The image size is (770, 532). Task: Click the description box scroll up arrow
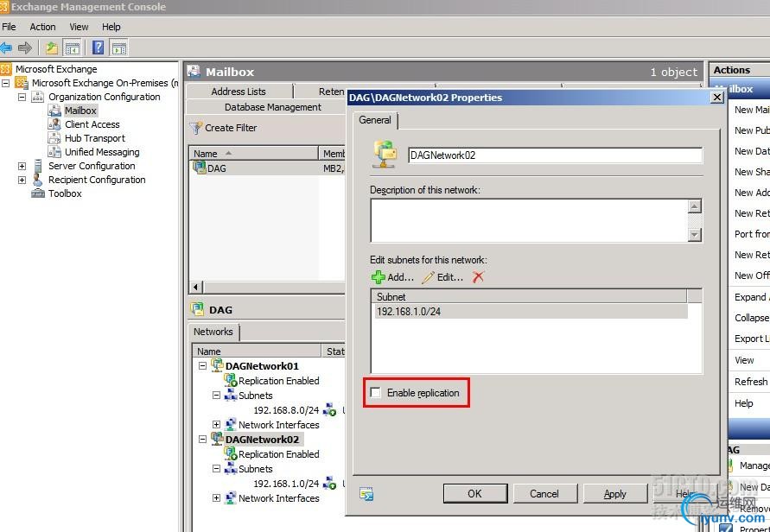[x=694, y=206]
